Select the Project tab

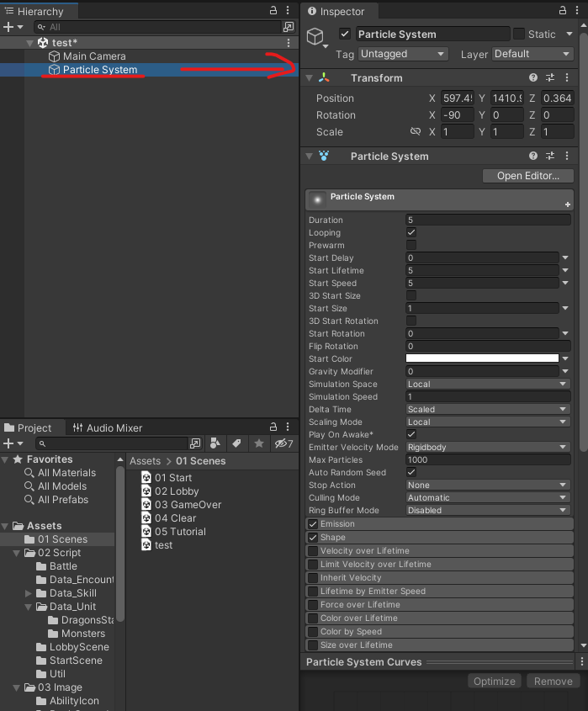(28, 427)
